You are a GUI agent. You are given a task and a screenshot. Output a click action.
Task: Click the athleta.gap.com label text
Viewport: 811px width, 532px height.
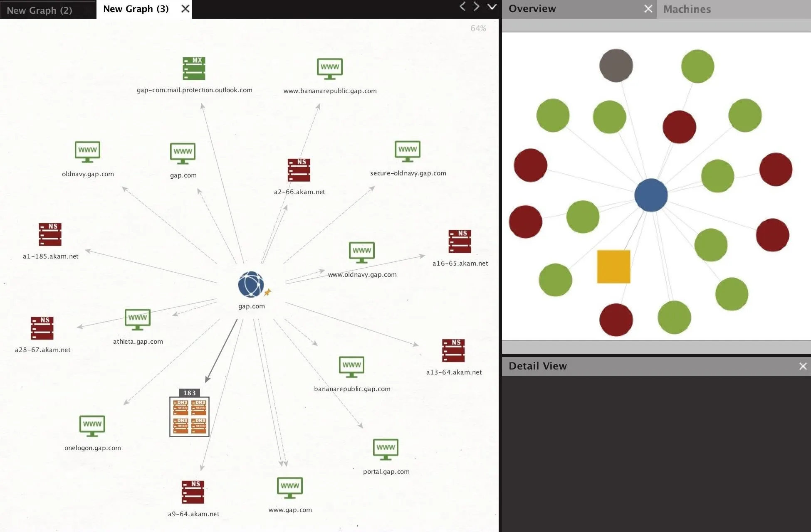tap(138, 342)
